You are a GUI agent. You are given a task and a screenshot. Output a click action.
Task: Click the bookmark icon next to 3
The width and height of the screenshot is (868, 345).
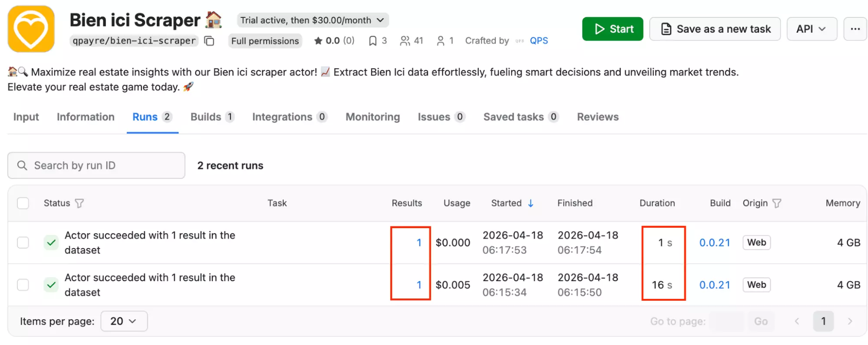pos(372,41)
